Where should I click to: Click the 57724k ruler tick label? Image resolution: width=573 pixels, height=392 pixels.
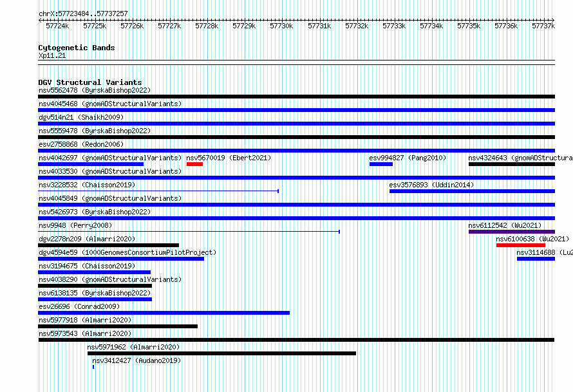pyautogui.click(x=57, y=26)
